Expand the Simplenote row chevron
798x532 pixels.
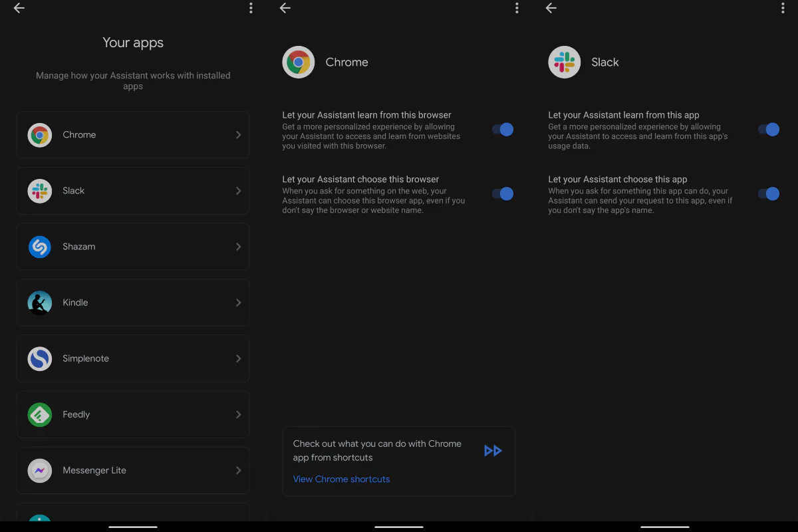[x=238, y=358]
